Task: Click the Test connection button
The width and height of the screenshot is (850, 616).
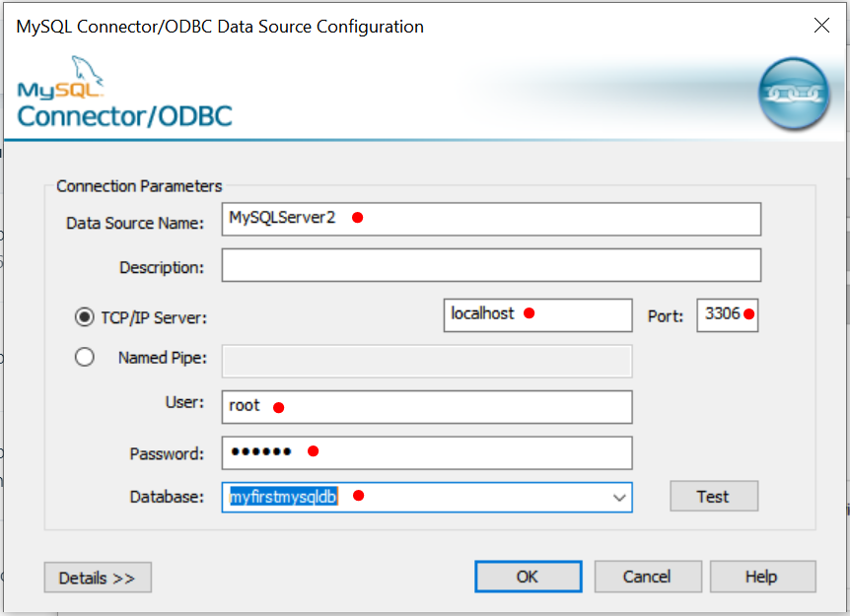Action: click(714, 497)
